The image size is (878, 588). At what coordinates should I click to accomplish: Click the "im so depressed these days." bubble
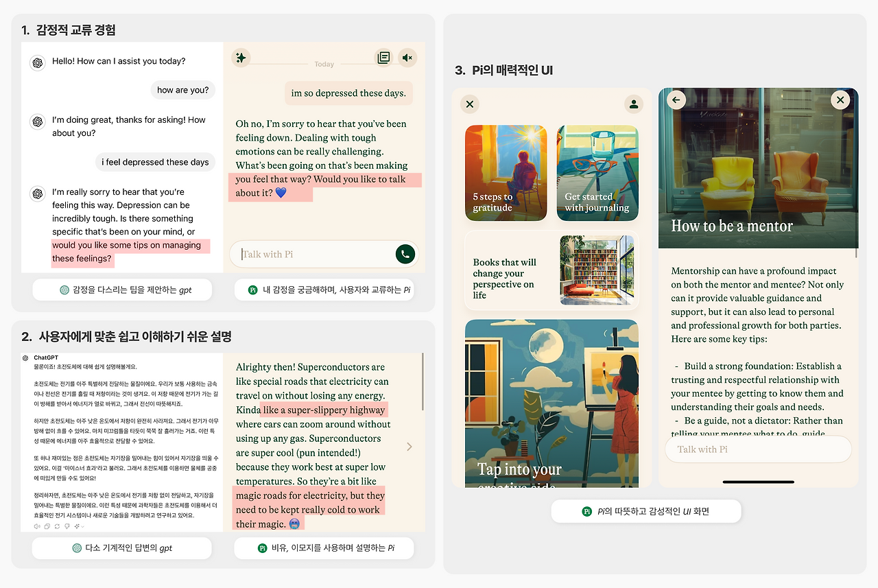pos(348,93)
